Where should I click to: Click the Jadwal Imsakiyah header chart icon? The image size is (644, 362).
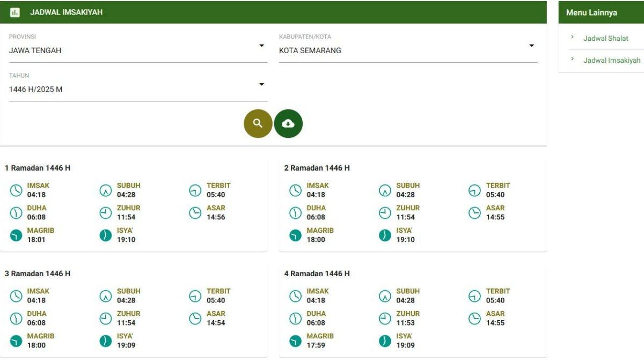click(15, 12)
